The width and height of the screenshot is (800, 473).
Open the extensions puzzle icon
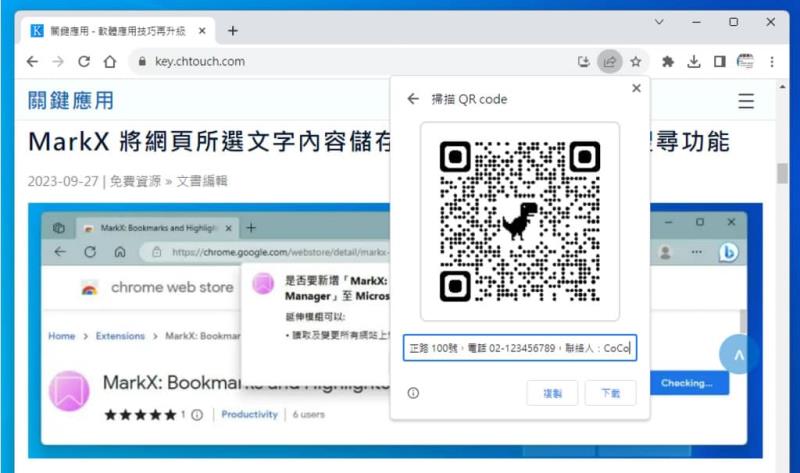[667, 62]
